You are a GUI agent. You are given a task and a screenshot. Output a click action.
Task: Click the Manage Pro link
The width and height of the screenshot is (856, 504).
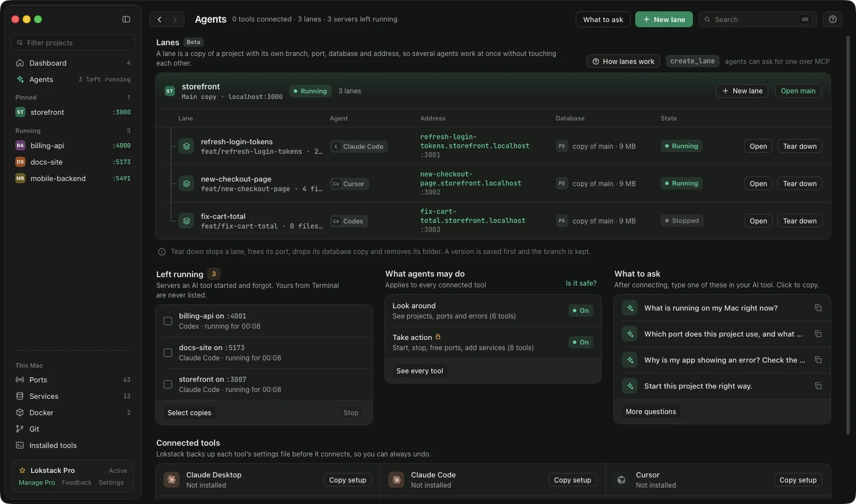tap(37, 483)
